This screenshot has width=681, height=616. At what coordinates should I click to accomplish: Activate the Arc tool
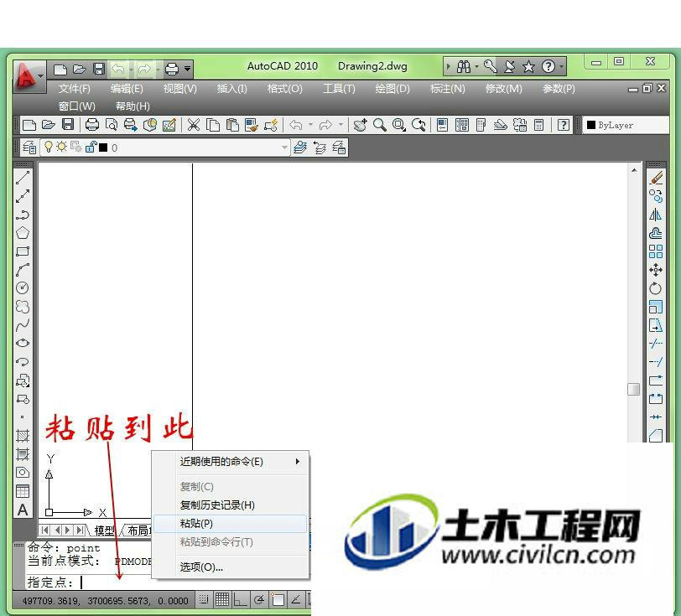pyautogui.click(x=23, y=270)
